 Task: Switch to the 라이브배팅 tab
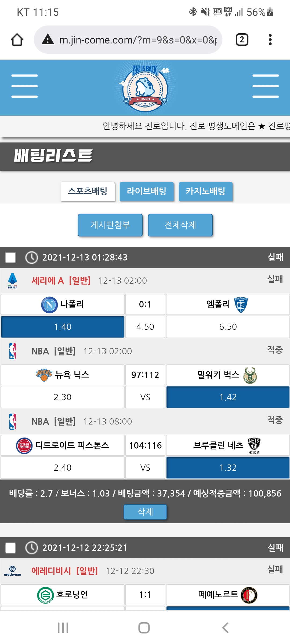[x=147, y=191]
